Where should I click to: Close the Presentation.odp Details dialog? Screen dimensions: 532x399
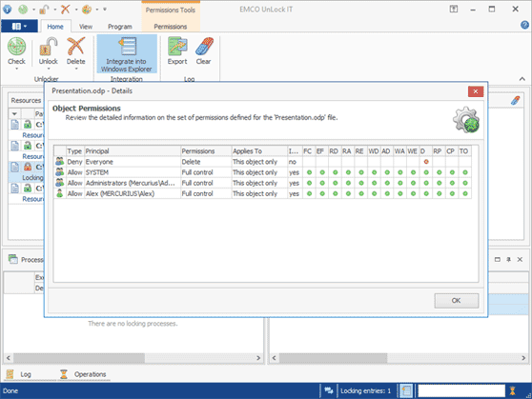pos(476,91)
